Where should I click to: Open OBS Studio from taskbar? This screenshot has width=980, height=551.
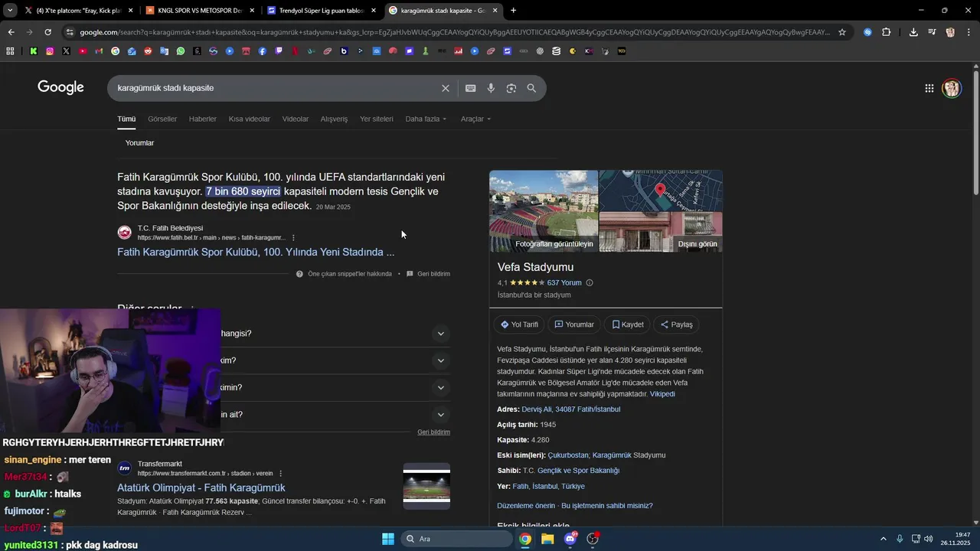pos(593,539)
